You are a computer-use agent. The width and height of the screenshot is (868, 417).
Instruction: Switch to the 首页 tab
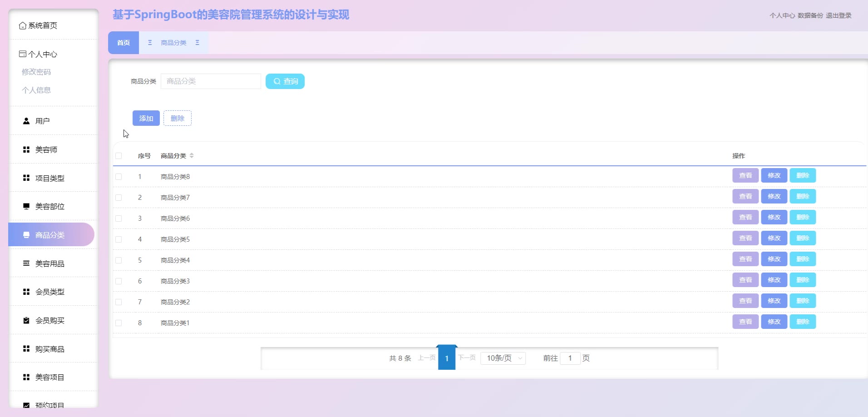click(123, 43)
